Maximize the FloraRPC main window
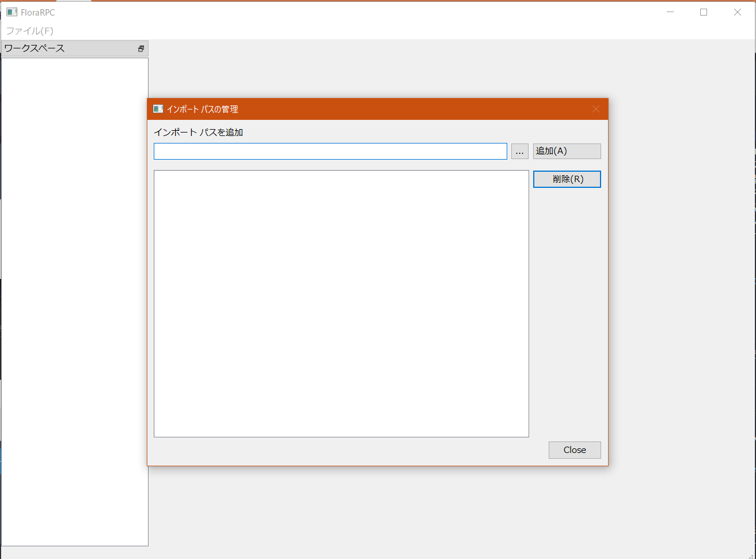The height and width of the screenshot is (559, 756). coord(704,12)
